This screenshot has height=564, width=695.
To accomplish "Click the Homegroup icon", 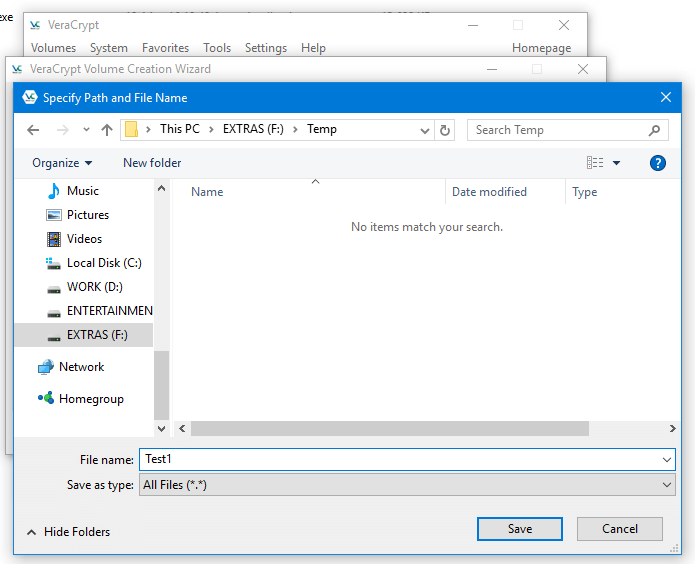I will point(46,398).
